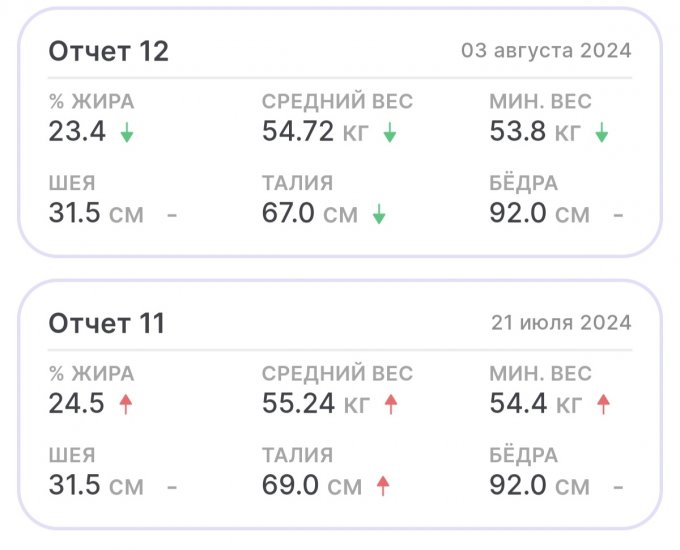Tap the 23.4 fat percentage value
680x550 pixels.
coord(77,132)
